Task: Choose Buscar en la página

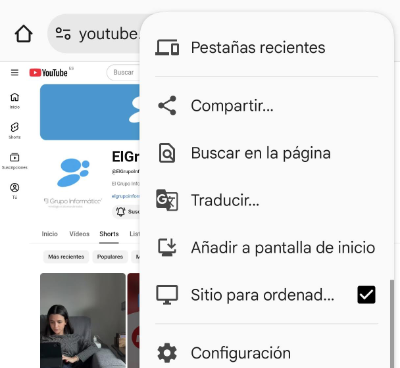Action: point(267,153)
